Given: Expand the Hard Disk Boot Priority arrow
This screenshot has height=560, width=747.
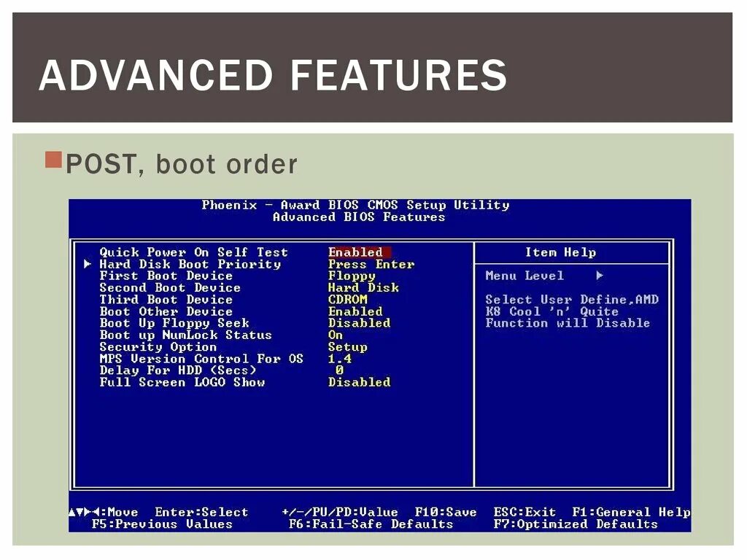Looking at the screenshot, I should (88, 264).
